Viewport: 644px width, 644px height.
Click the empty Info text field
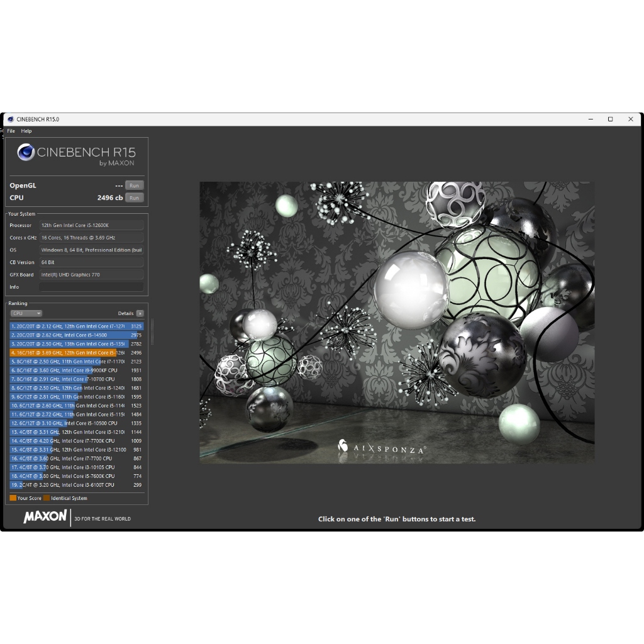(x=91, y=287)
